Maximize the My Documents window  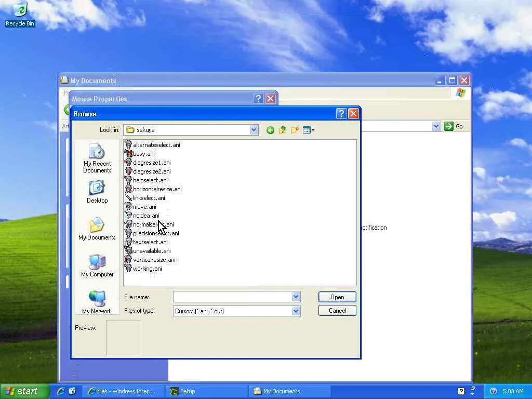[x=452, y=81]
